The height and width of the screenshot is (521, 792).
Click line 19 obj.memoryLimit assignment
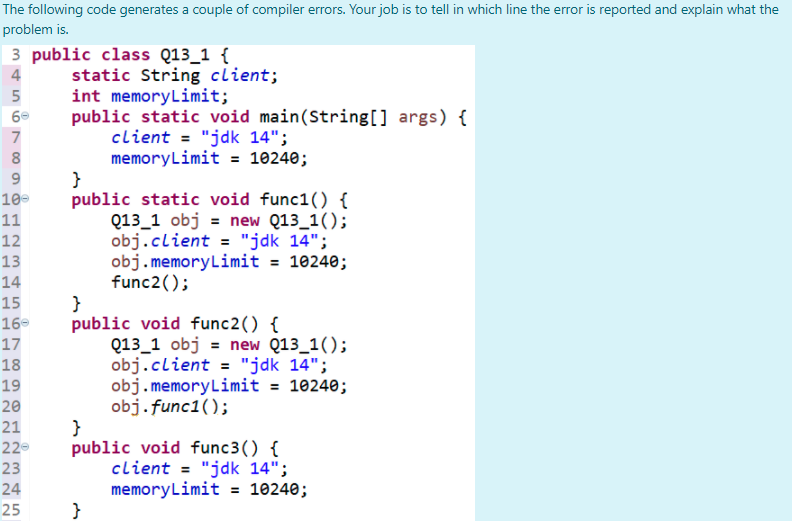tap(229, 386)
